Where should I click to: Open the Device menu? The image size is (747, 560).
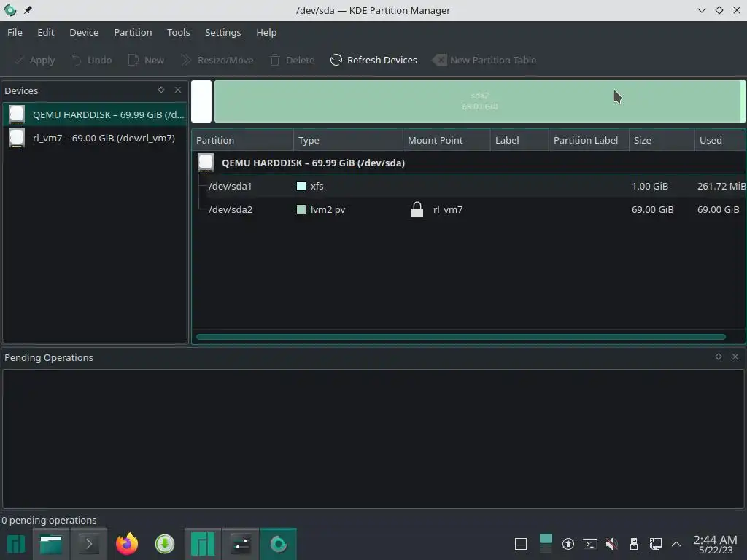(x=84, y=32)
